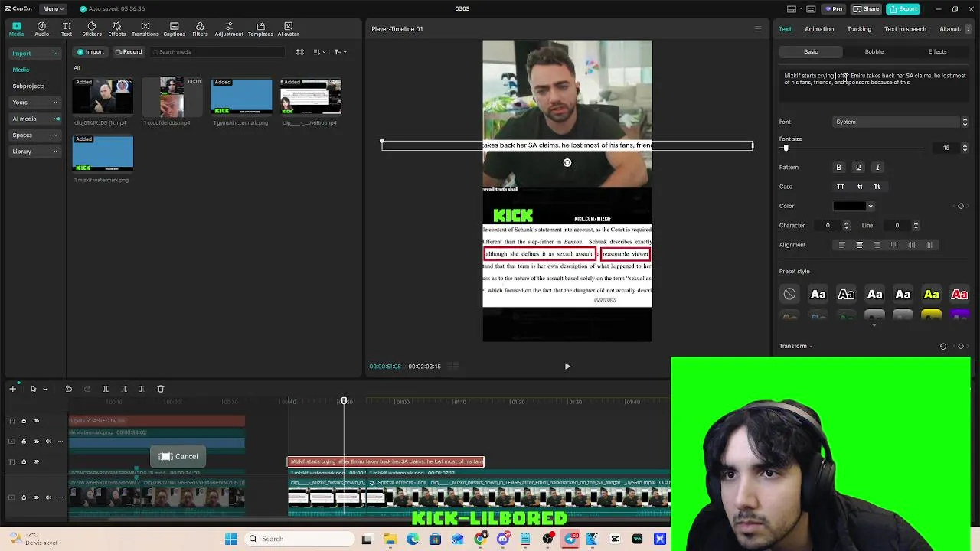
Task: Click the split clip tool in timeline toolbar
Action: tap(106, 389)
